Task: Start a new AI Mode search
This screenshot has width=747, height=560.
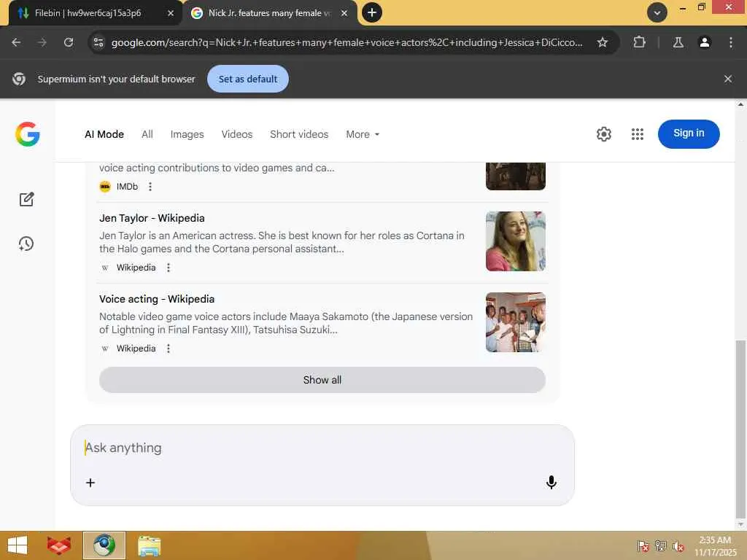Action: (x=27, y=199)
